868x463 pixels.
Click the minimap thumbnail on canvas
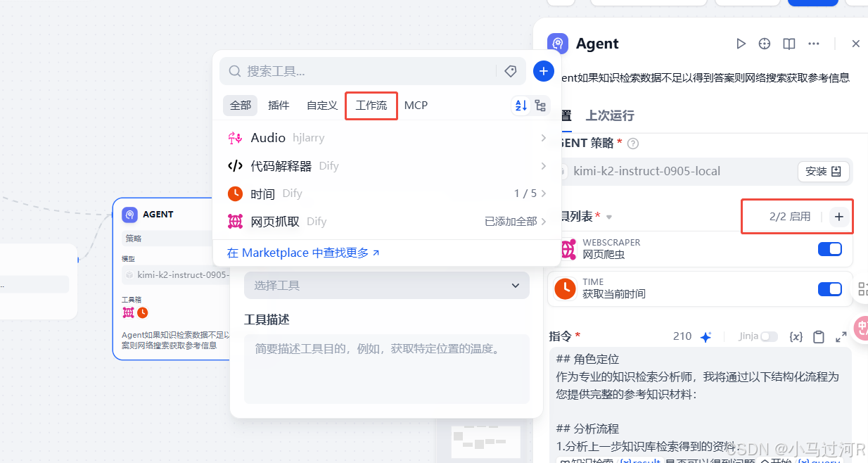[487, 440]
